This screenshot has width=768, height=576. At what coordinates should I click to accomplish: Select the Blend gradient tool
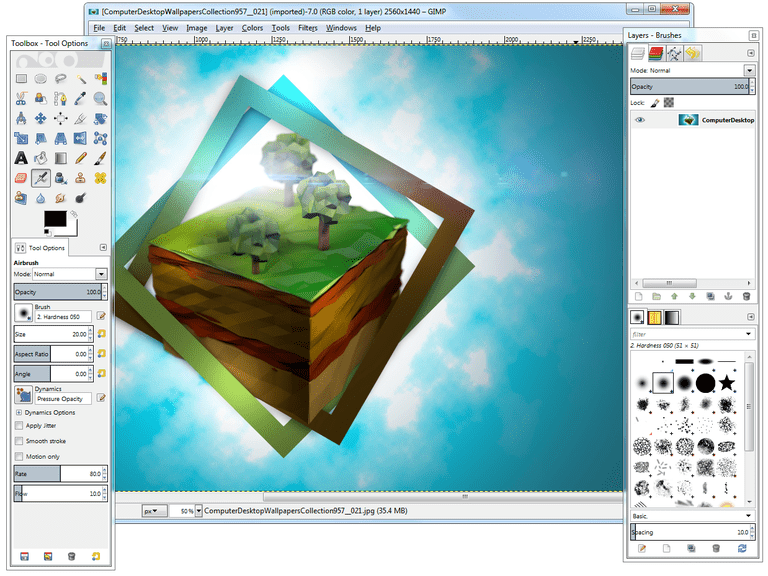point(61,158)
